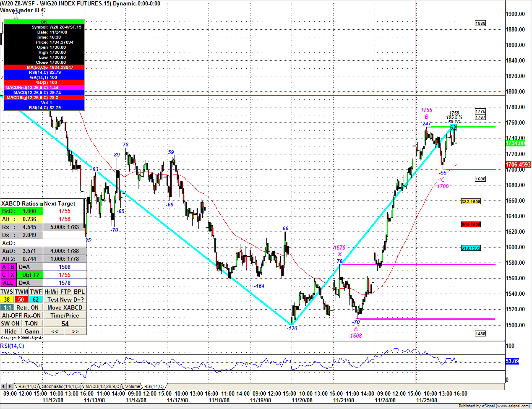Click the HrMn harmonic button
Viewport: 532px width, 409px height.
coord(51,292)
